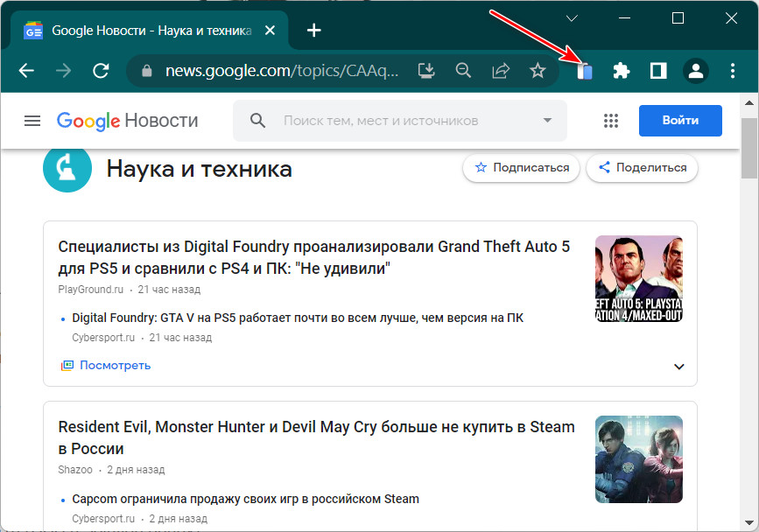Click the Наука и техника microscope icon

67,168
